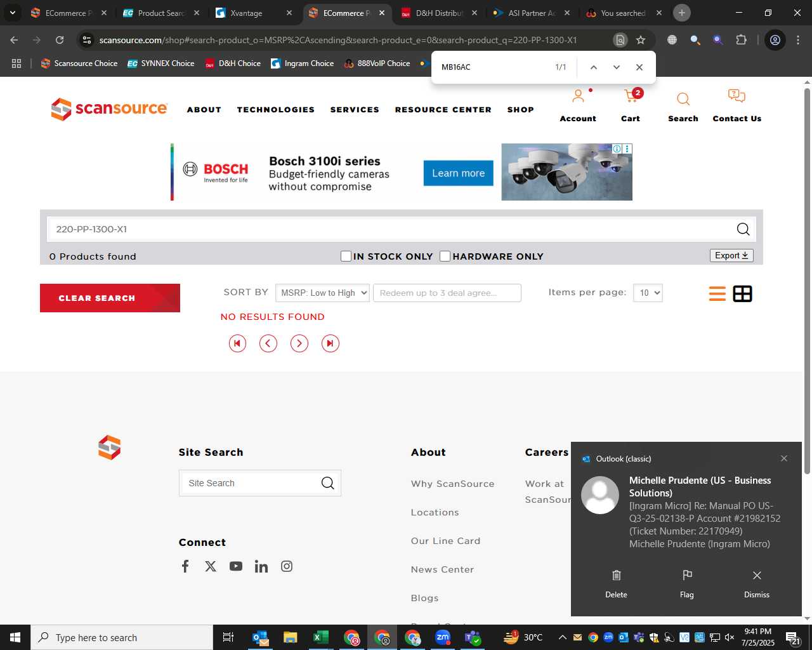
Task: Open the Ingram Choice bookmark
Action: [x=303, y=63]
